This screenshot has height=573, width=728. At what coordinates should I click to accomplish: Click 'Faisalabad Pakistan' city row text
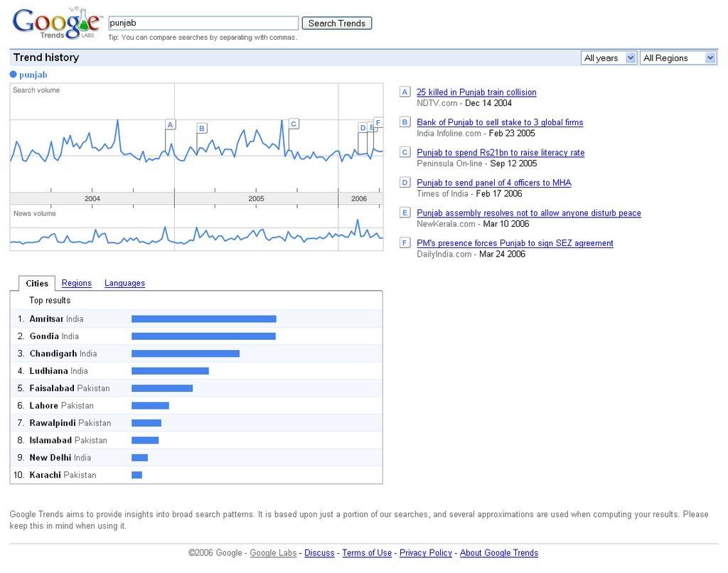coord(70,388)
